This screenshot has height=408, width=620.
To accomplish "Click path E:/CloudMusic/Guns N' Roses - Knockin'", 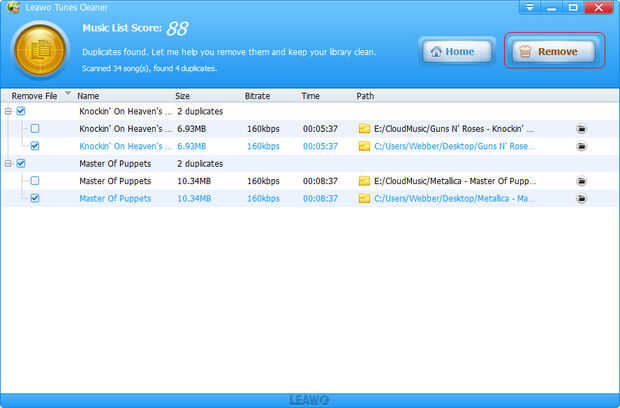I will tap(454, 129).
